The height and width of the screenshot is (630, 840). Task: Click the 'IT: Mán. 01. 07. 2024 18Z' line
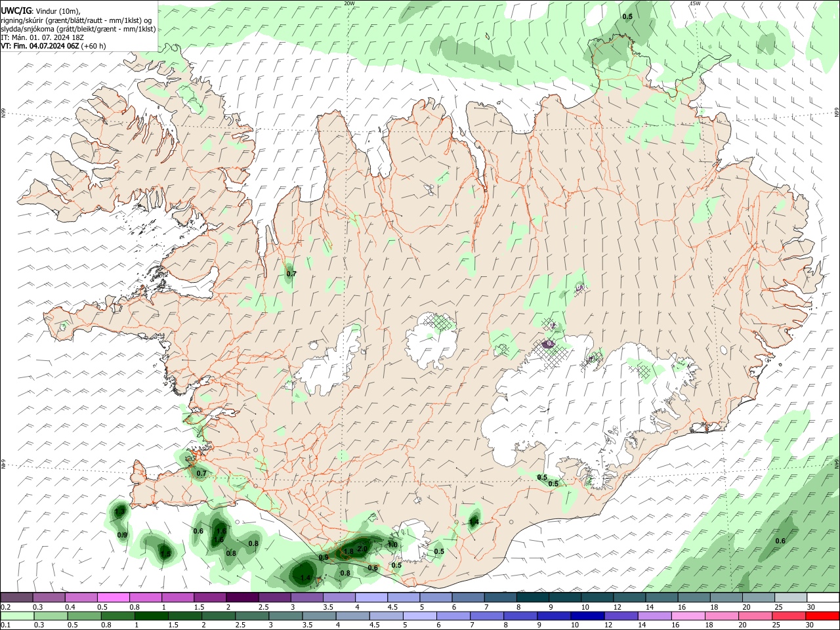coord(43,37)
